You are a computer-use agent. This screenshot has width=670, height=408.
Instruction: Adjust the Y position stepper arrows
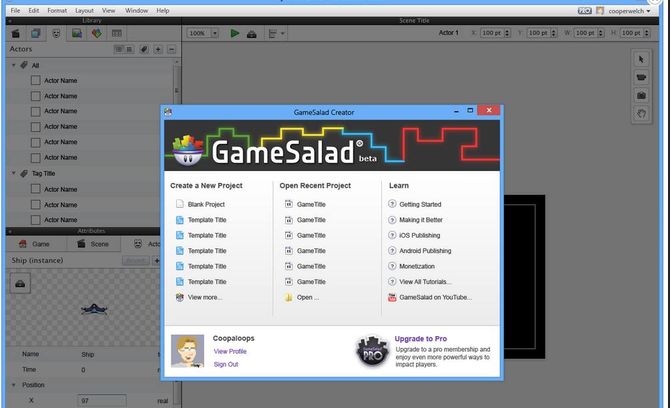(553, 33)
